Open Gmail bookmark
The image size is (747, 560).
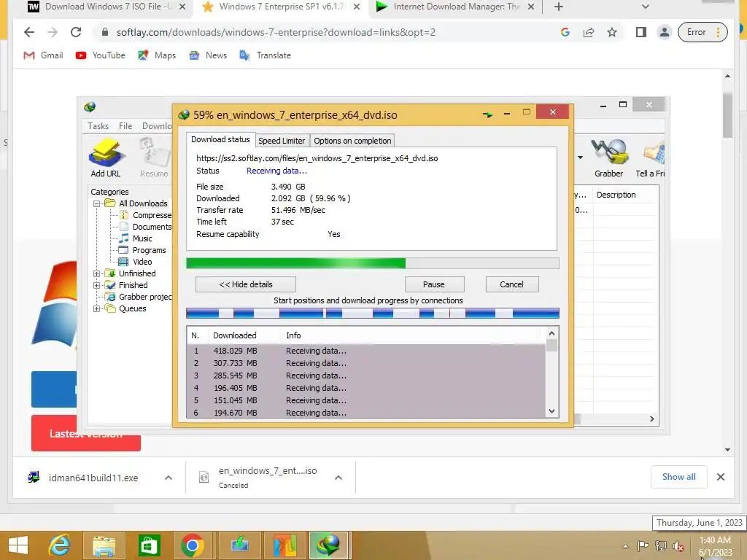[x=43, y=55]
